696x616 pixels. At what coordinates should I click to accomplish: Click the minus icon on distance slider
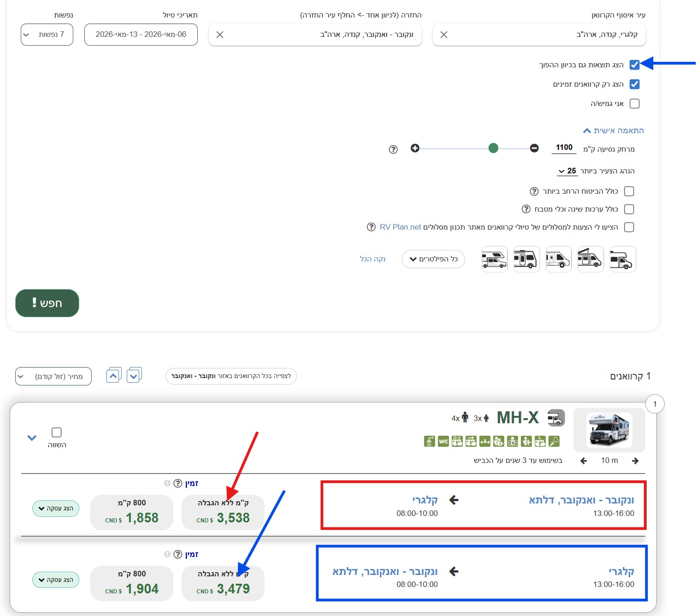click(x=534, y=148)
